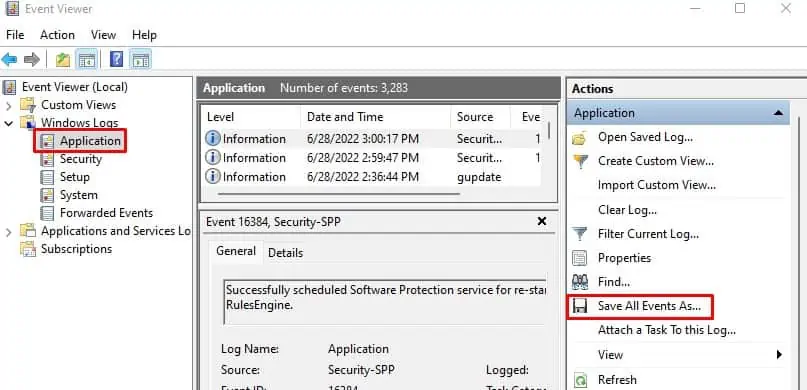The image size is (807, 390).
Task: Click the event list horizontal scrollbar
Action: click(338, 194)
